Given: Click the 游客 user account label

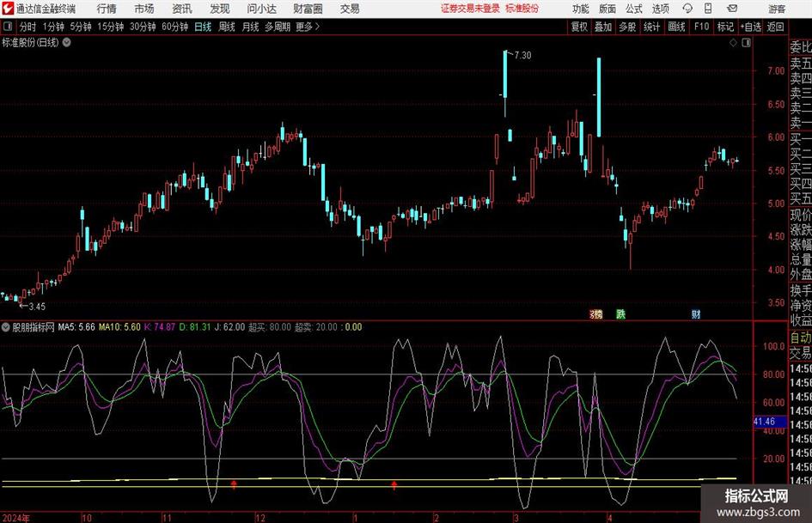Looking at the screenshot, I should coord(777,9).
